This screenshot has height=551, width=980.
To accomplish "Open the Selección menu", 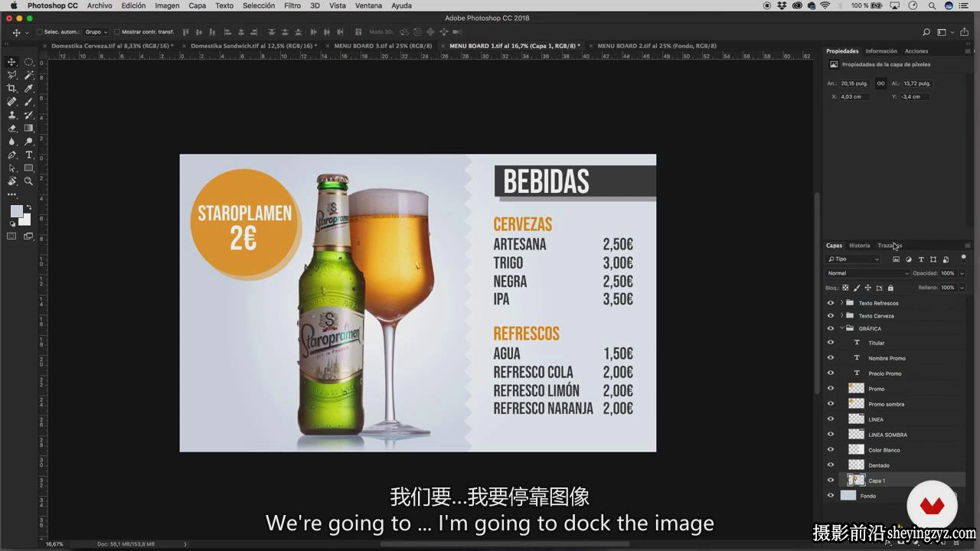I will [x=259, y=5].
